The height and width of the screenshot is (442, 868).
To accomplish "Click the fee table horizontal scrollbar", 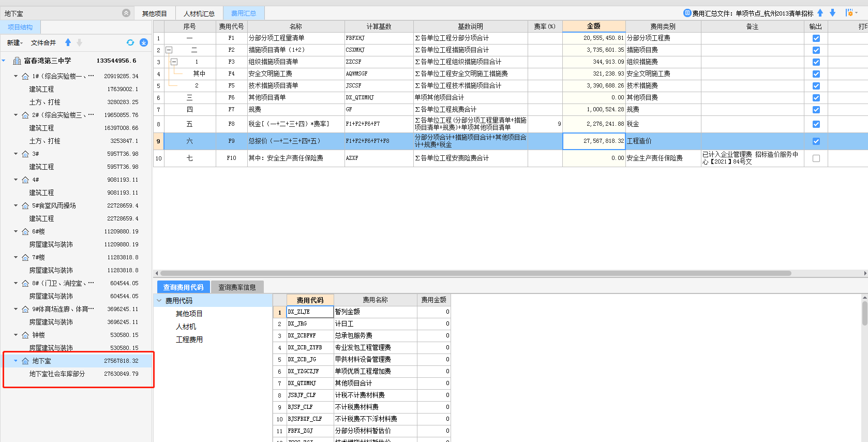I will click(475, 273).
